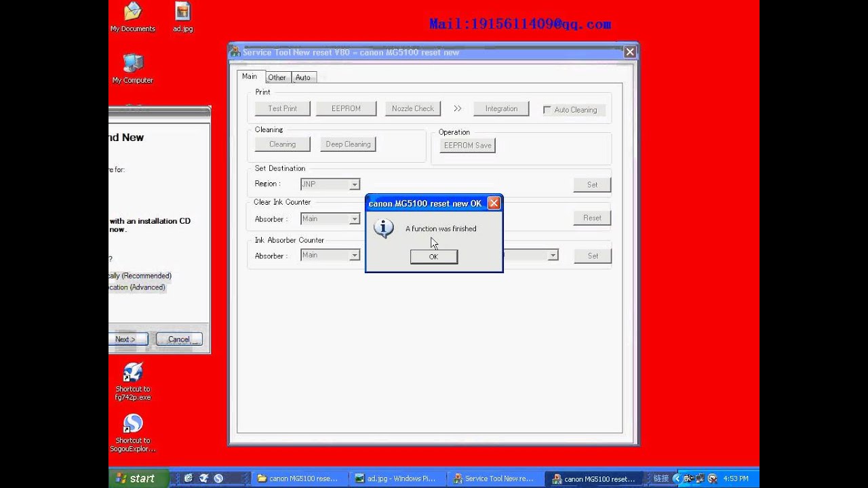Click Cancel button in wizard window
868x488 pixels.
(179, 339)
